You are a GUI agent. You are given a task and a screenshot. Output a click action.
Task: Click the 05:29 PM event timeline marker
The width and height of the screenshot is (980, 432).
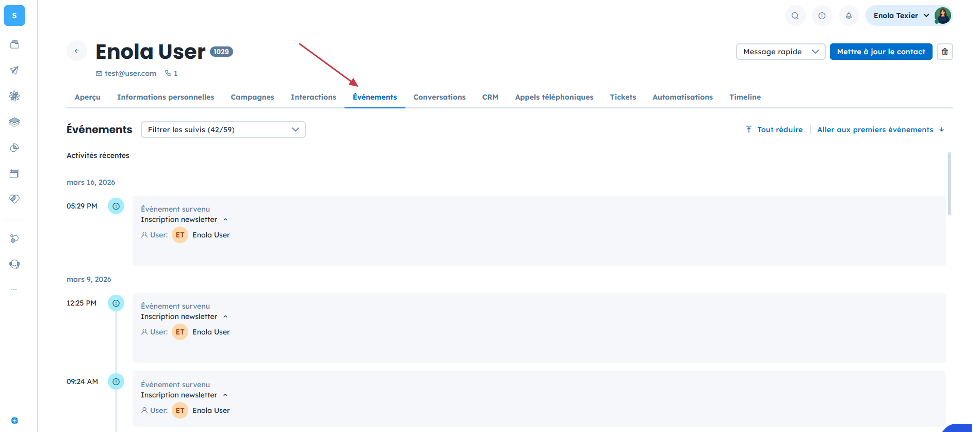[x=116, y=206]
